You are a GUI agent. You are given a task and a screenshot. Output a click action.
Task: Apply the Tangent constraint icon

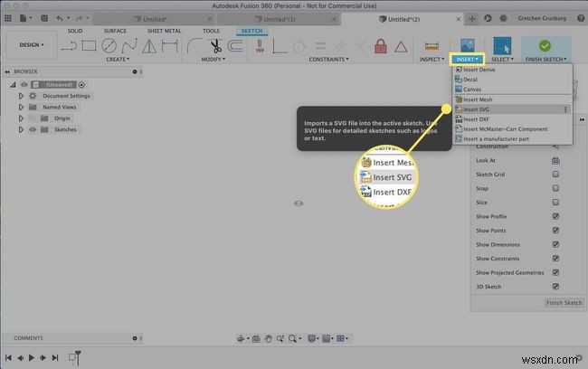coord(299,46)
